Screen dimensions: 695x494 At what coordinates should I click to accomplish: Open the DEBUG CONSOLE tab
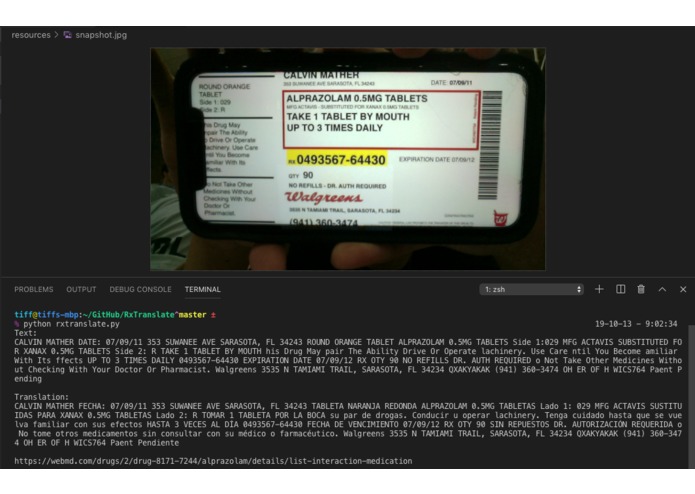click(x=141, y=289)
